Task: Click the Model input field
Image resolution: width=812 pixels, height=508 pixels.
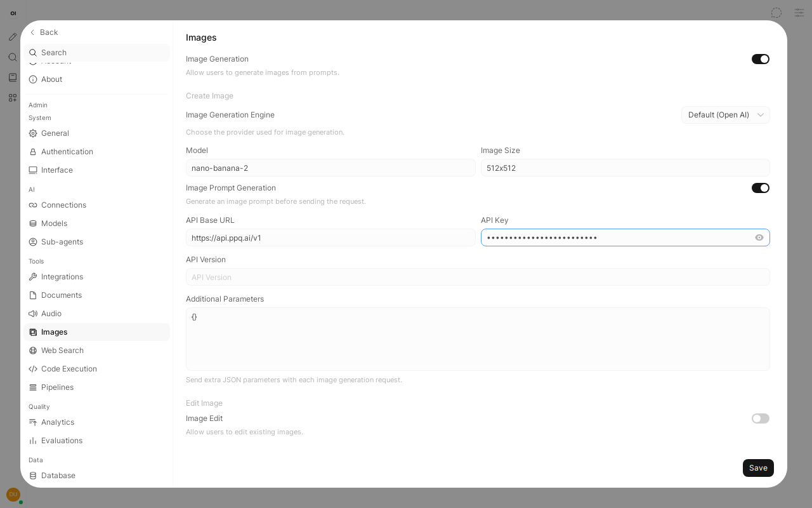Action: tap(331, 168)
